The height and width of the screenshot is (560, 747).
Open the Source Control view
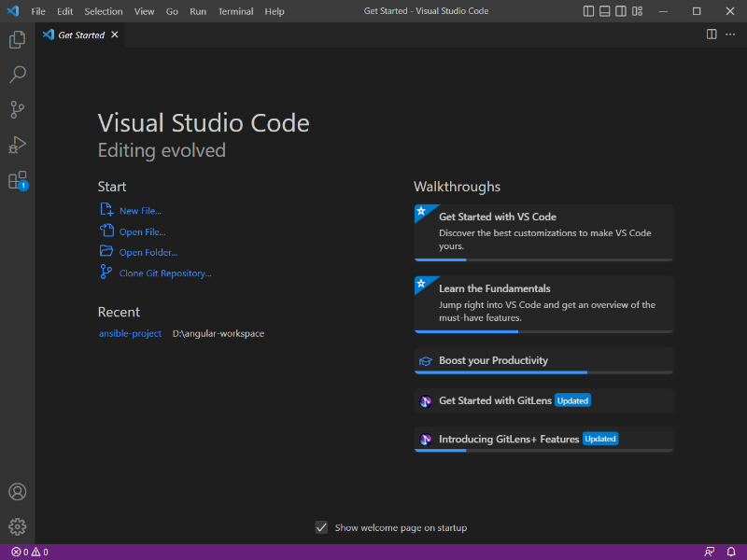coord(17,109)
